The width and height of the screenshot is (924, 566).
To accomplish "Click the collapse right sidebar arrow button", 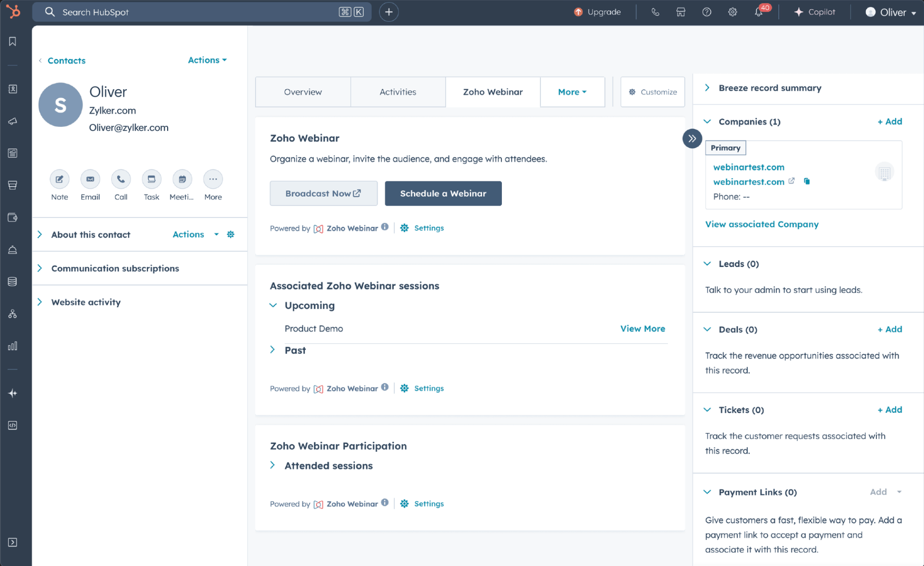I will (692, 139).
